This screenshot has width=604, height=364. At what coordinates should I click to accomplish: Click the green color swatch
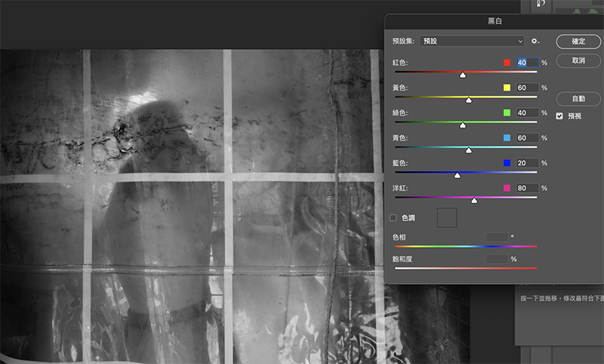507,113
